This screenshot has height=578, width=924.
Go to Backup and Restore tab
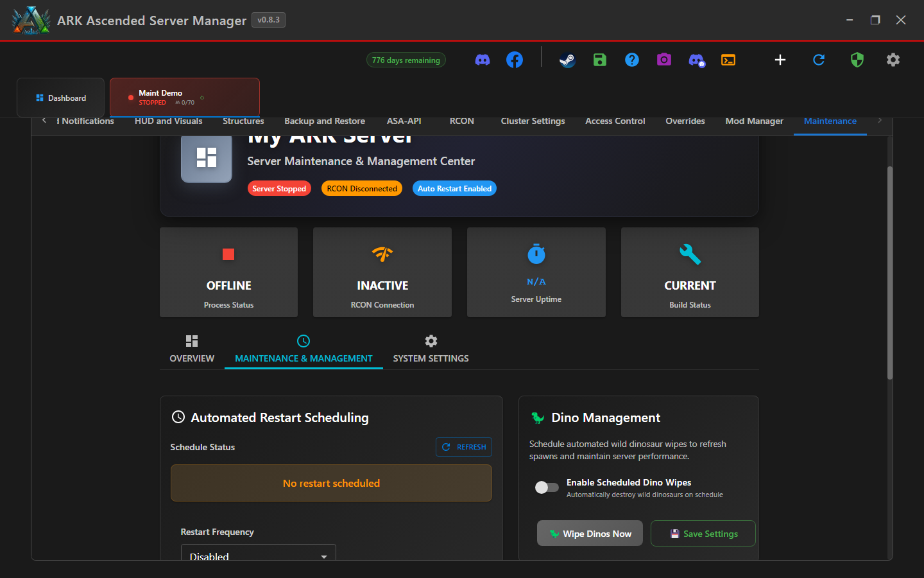325,121
